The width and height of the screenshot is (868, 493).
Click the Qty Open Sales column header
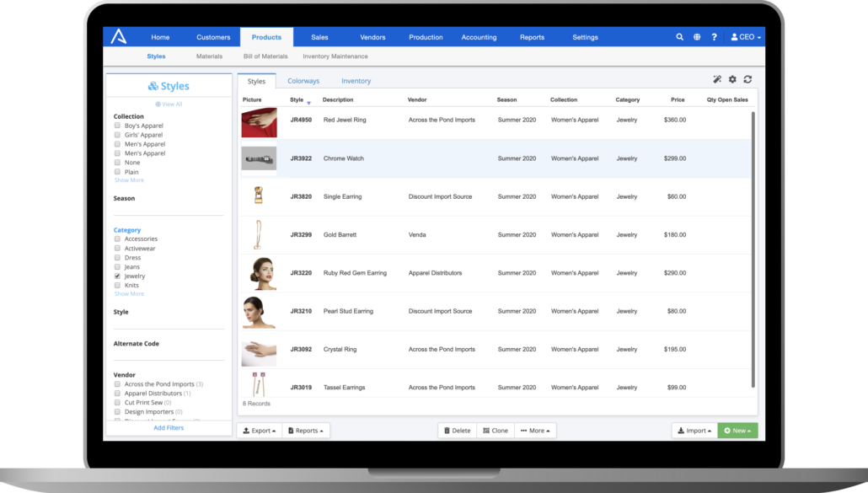click(x=727, y=99)
